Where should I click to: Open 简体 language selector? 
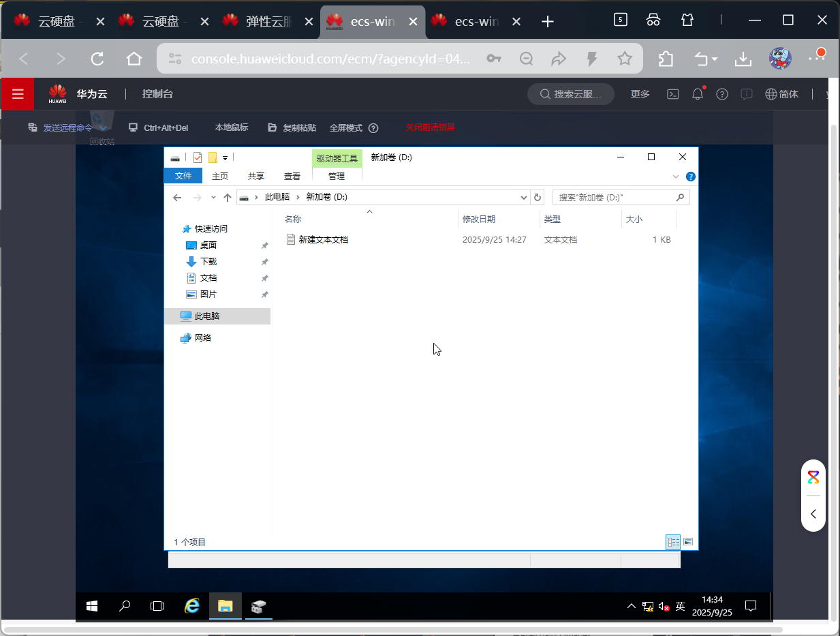782,94
